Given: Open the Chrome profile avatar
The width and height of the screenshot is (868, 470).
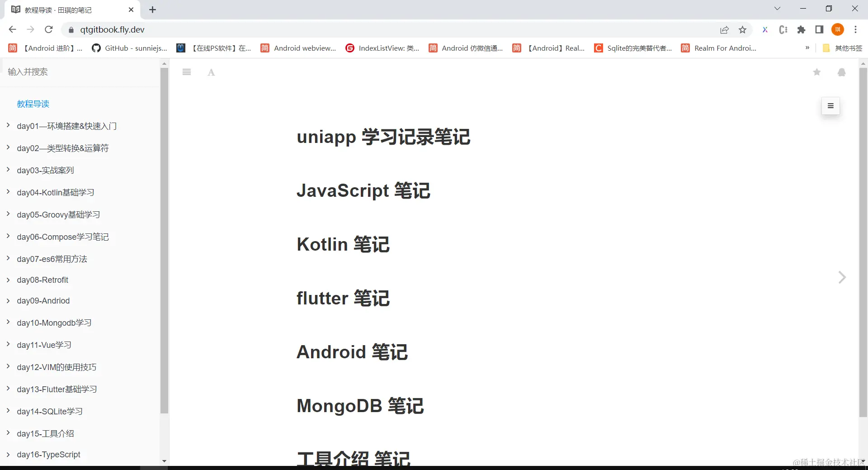Looking at the screenshot, I should [x=838, y=29].
